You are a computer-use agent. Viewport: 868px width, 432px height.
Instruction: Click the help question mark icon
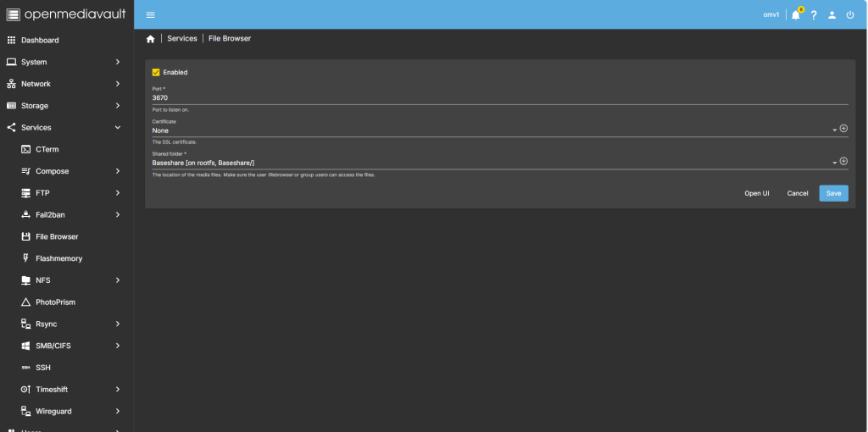814,14
